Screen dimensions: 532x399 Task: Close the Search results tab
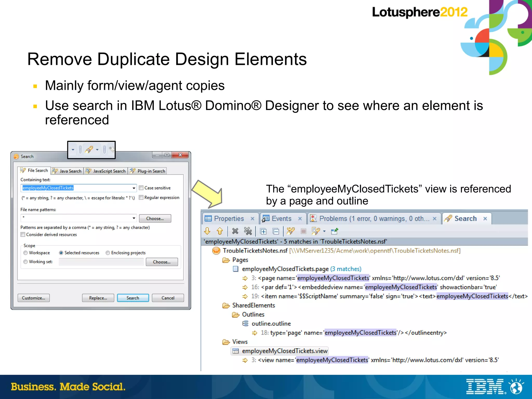(485, 219)
